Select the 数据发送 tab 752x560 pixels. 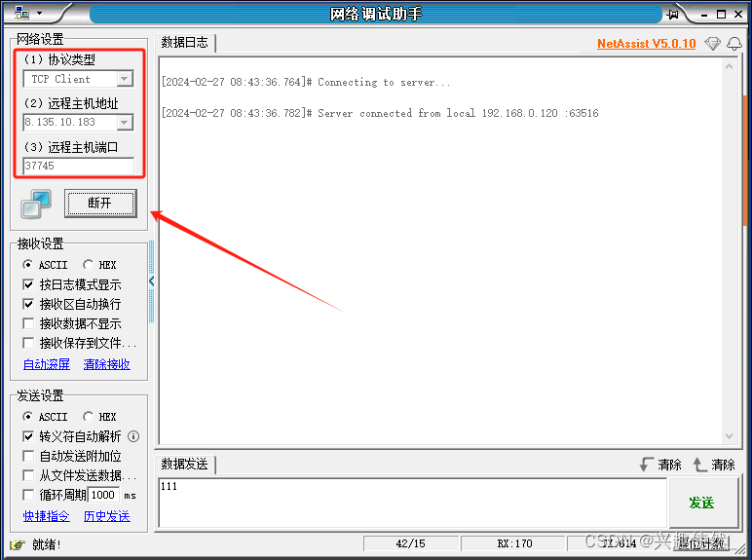[185, 465]
